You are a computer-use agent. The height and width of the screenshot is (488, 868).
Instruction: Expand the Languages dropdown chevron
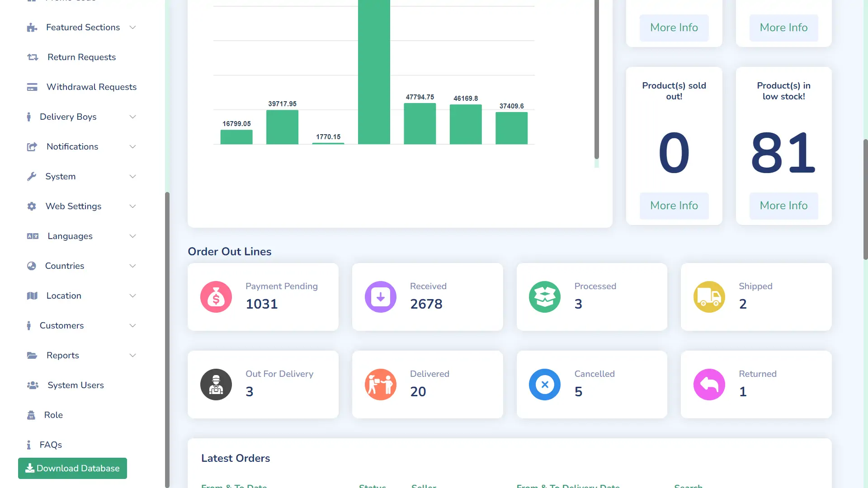(x=132, y=236)
